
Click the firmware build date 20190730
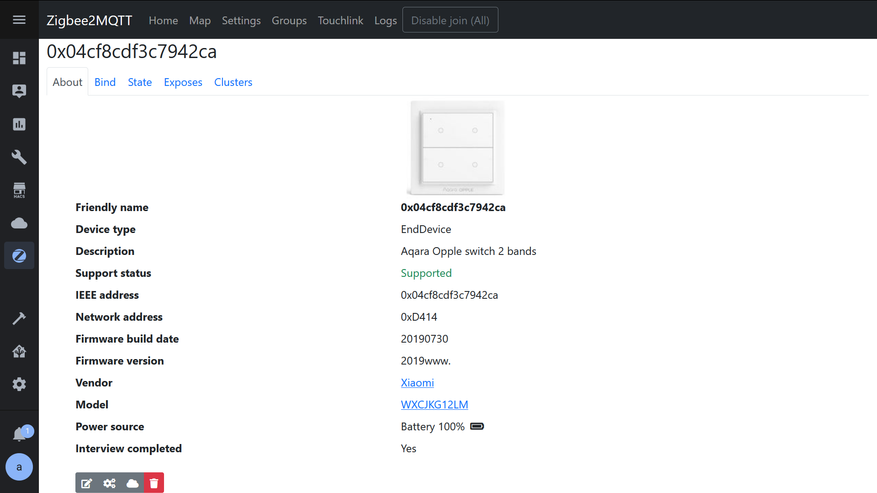(425, 339)
